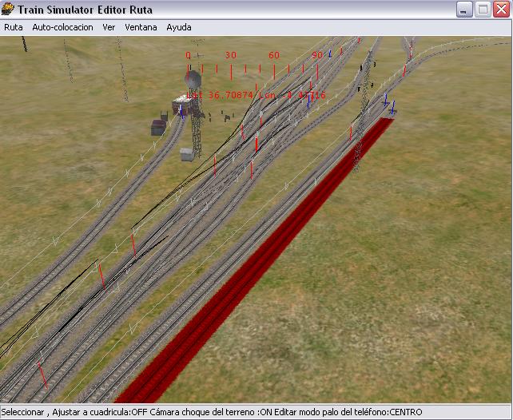Minimize the editor window
The width and height of the screenshot is (513, 420).
click(x=464, y=10)
